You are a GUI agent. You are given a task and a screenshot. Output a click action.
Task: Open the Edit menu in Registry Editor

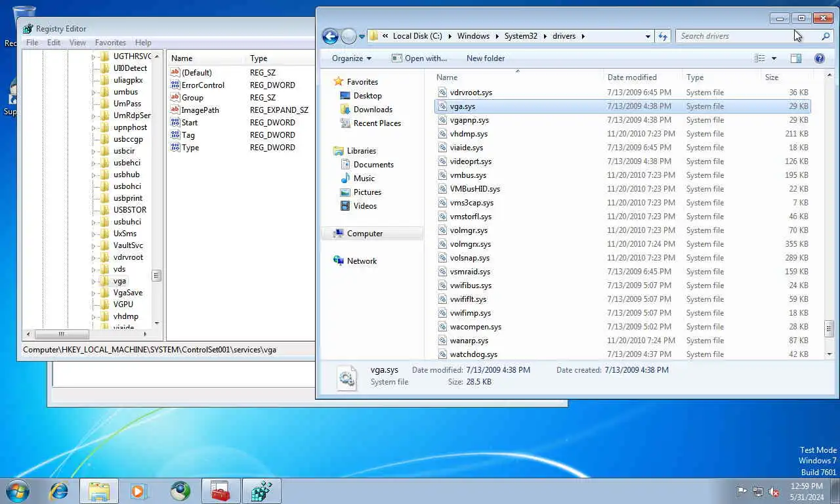click(x=54, y=43)
